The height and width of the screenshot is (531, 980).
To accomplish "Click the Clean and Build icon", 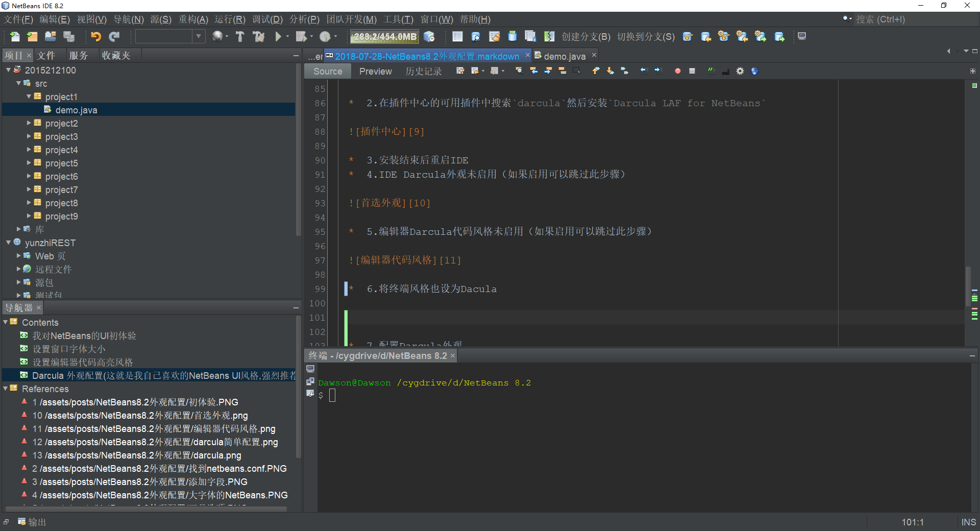I will coord(259,36).
